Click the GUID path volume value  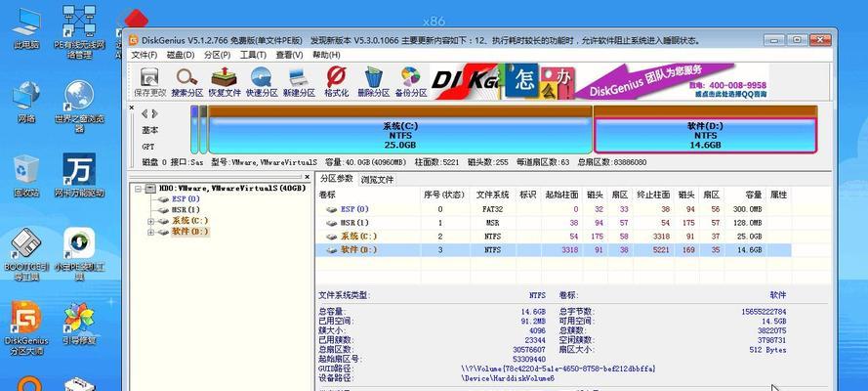click(x=558, y=369)
